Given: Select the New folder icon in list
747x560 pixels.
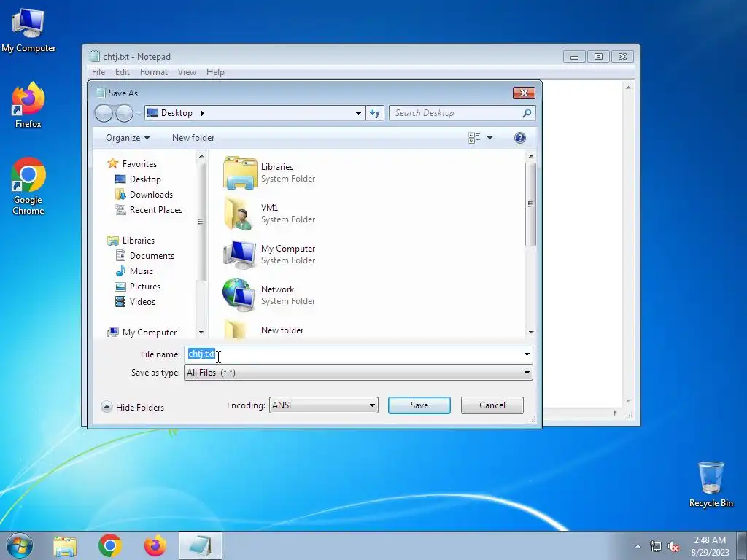Looking at the screenshot, I should [236, 330].
